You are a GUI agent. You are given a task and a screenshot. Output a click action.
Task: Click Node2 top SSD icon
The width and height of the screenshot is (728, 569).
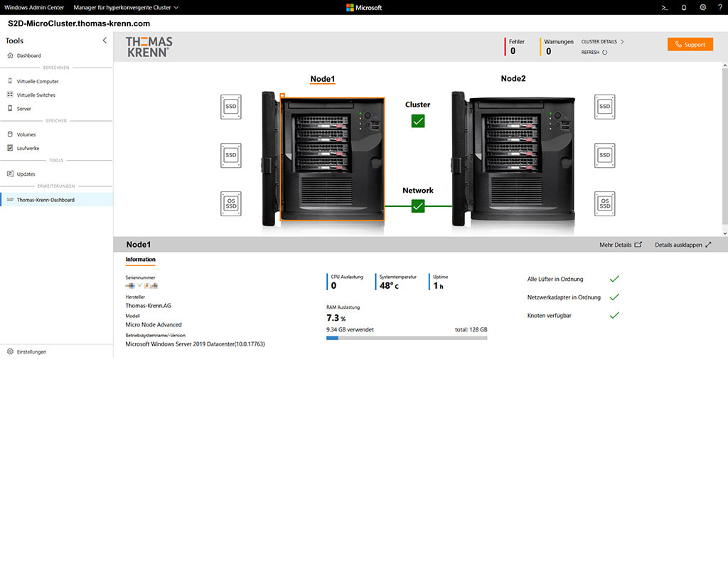[604, 107]
